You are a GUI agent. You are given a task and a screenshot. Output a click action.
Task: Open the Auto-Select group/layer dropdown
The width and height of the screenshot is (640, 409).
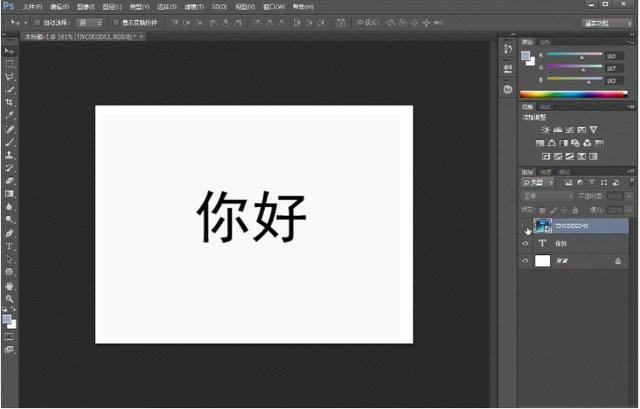pos(90,21)
